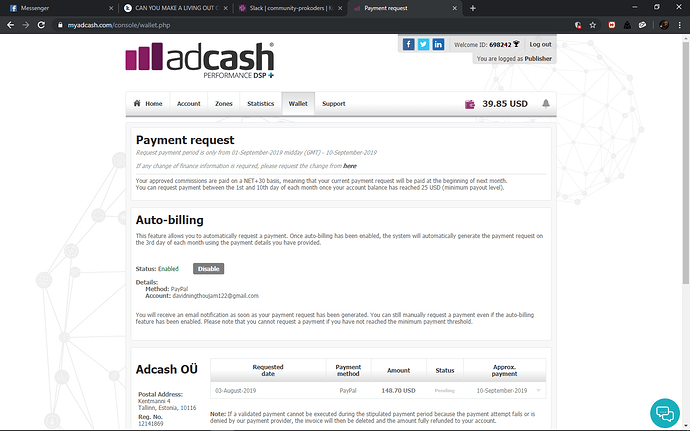The height and width of the screenshot is (431, 690).
Task: Click the PayPal payment method cell
Action: click(348, 390)
